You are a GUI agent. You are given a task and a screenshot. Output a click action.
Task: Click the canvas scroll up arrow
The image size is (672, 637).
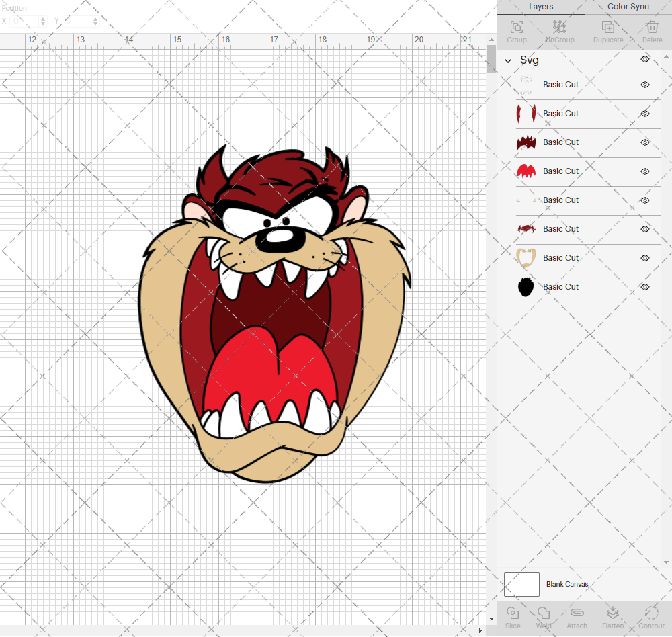(x=492, y=40)
